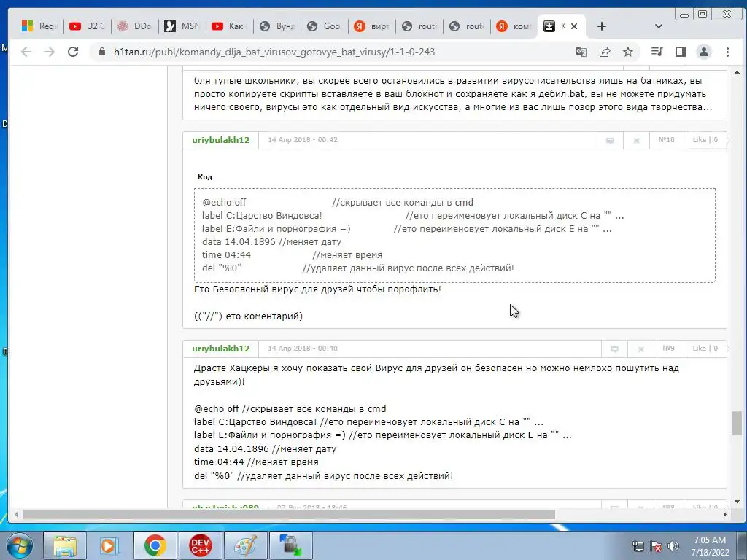This screenshot has width=747, height=560.
Task: Open volume control in system tray
Action: click(673, 546)
